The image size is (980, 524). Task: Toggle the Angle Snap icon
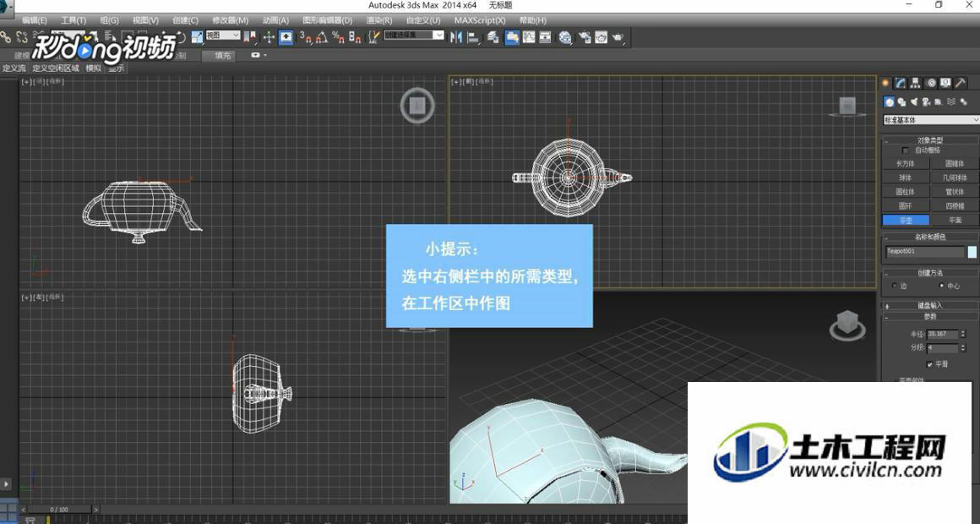pyautogui.click(x=322, y=37)
